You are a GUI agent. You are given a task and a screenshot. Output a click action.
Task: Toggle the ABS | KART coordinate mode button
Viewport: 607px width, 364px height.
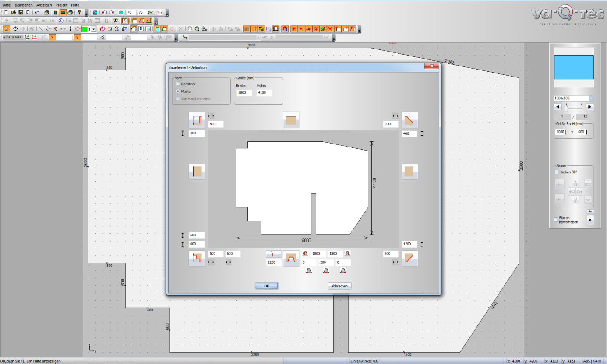[x=12, y=38]
